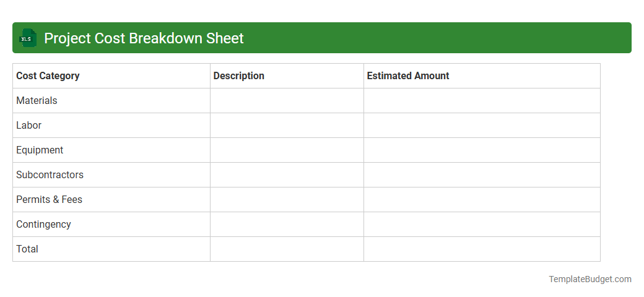Select the Labor description cell
Screen dimensions: 644x297
coord(287,126)
